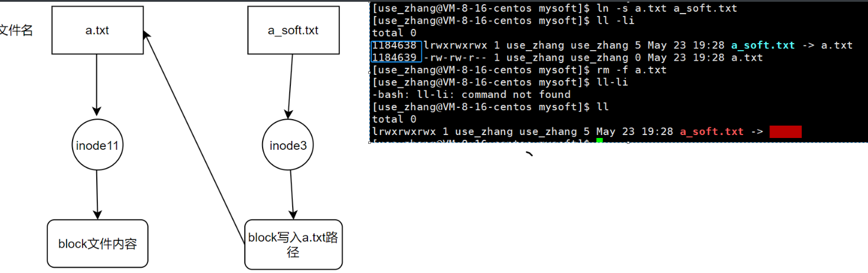The image size is (868, 273).
Task: Click the red broken link target block
Action: [786, 131]
